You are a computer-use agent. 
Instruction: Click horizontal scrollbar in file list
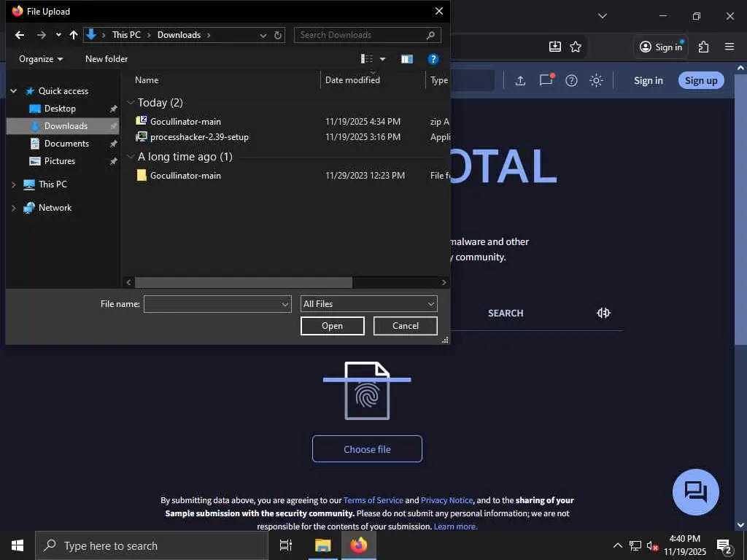[x=244, y=282]
